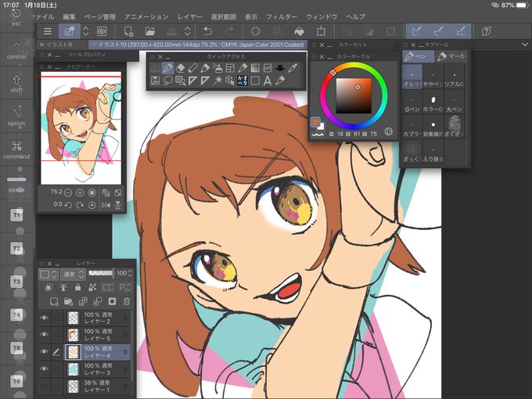Click the scale/rotate transform command icon

[x=321, y=31]
